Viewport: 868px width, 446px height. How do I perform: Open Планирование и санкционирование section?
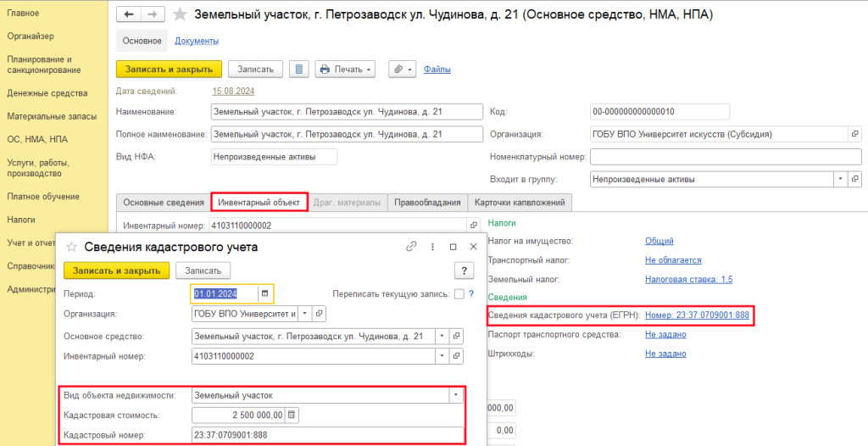point(44,64)
